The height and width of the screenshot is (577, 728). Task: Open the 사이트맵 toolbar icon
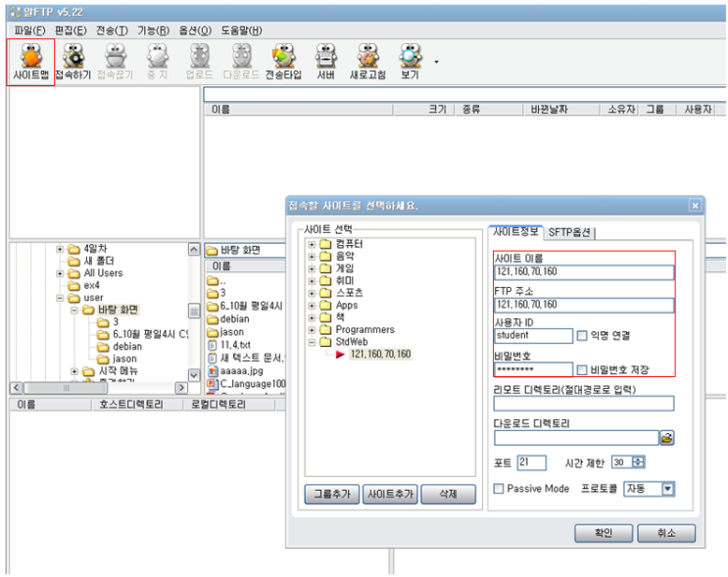30,62
